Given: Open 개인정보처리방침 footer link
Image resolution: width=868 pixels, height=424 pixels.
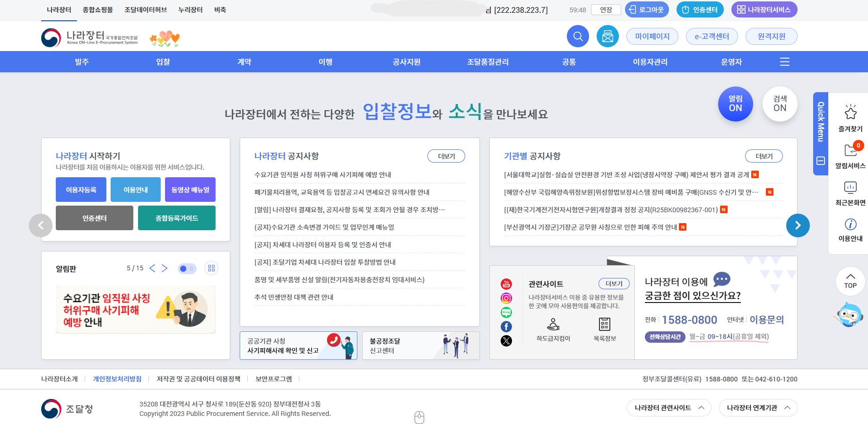Looking at the screenshot, I should pyautogui.click(x=117, y=379).
